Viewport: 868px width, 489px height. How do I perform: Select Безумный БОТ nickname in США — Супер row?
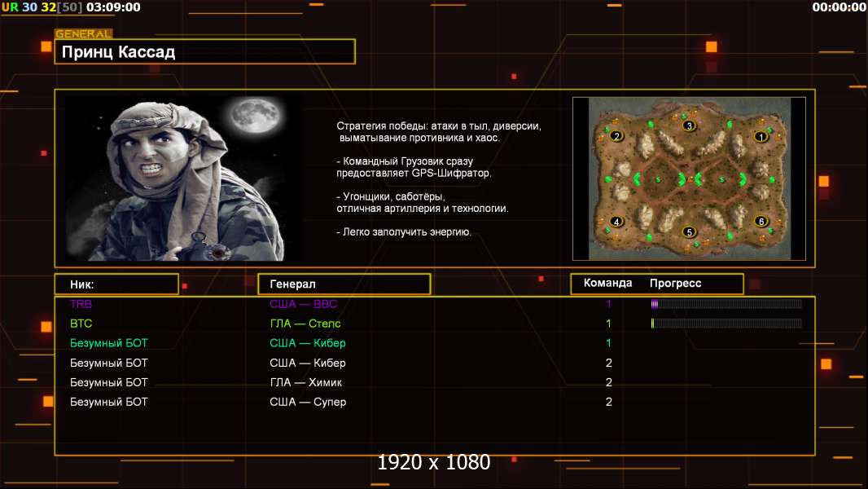(x=108, y=402)
